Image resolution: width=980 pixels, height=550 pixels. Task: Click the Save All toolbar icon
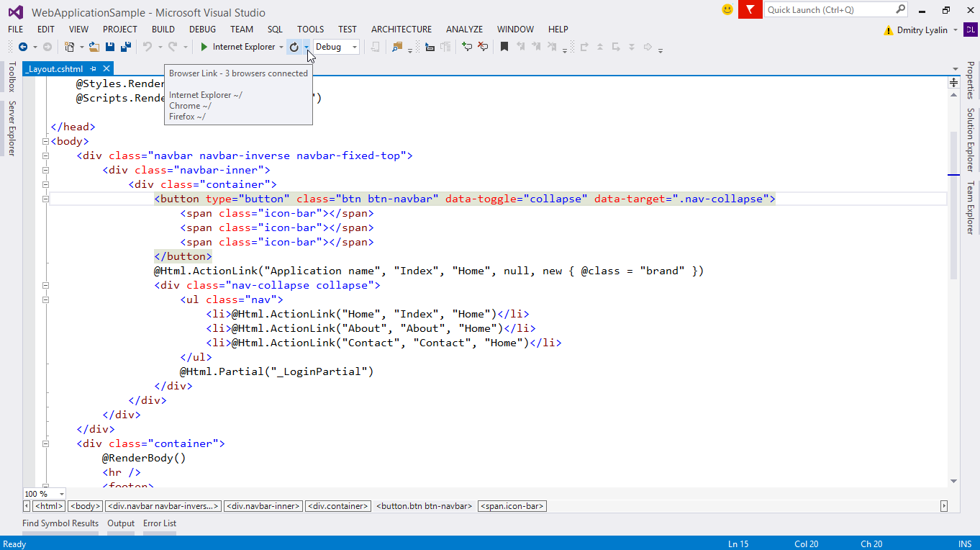point(125,47)
